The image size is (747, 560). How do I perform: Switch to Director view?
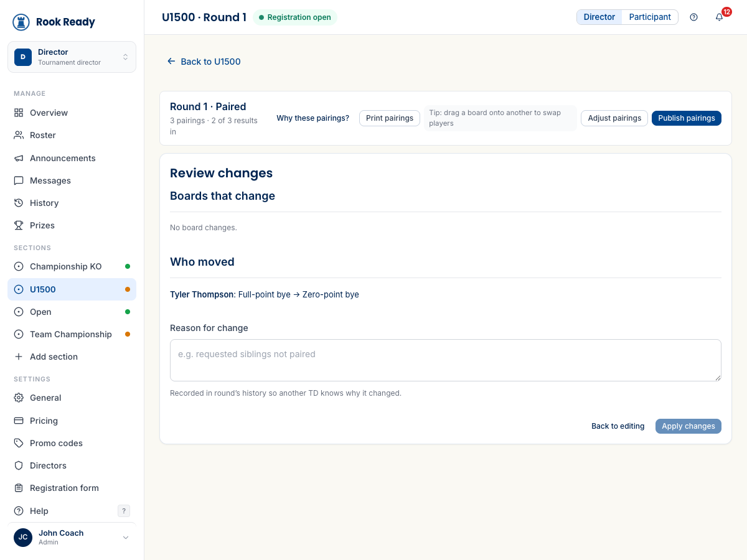pos(599,17)
